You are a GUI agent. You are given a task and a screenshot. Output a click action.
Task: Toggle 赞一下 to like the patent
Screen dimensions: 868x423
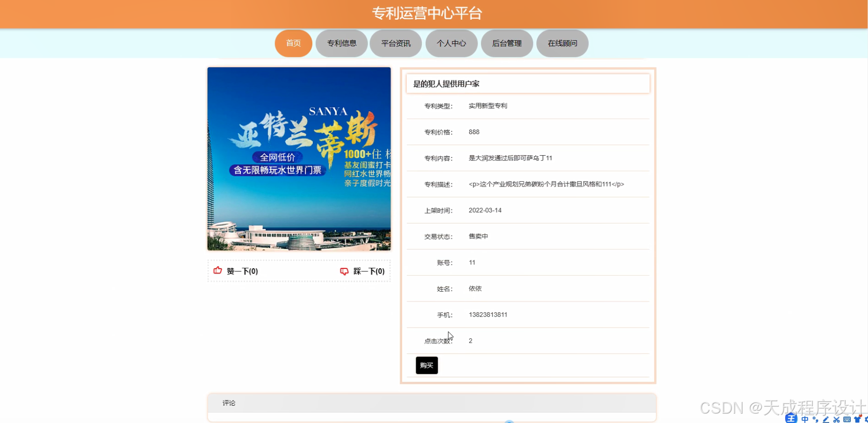click(x=242, y=271)
